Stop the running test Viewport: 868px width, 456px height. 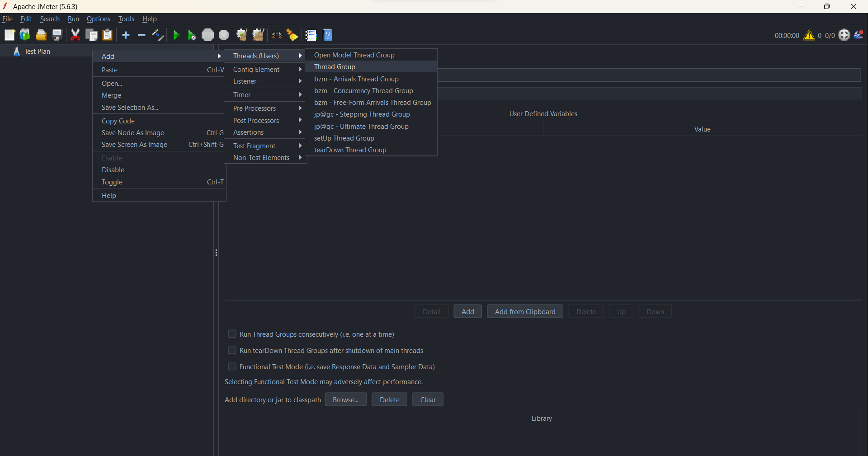point(208,35)
